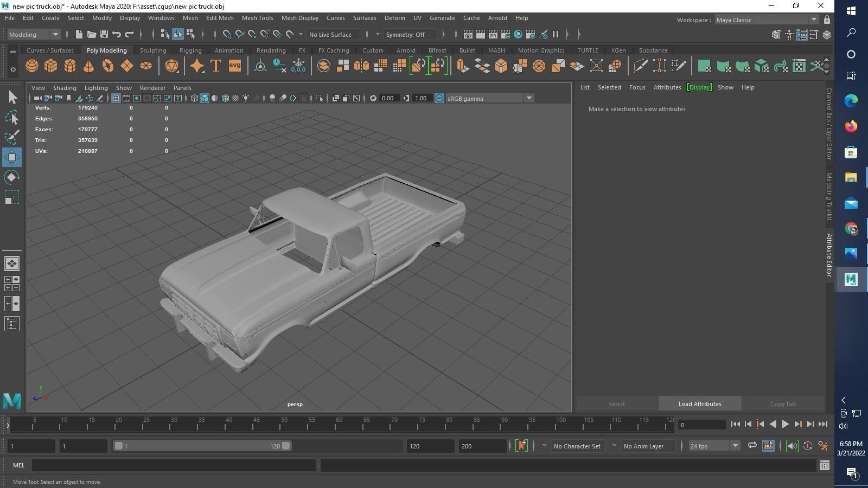
Task: Create new scene icon
Action: 79,34
